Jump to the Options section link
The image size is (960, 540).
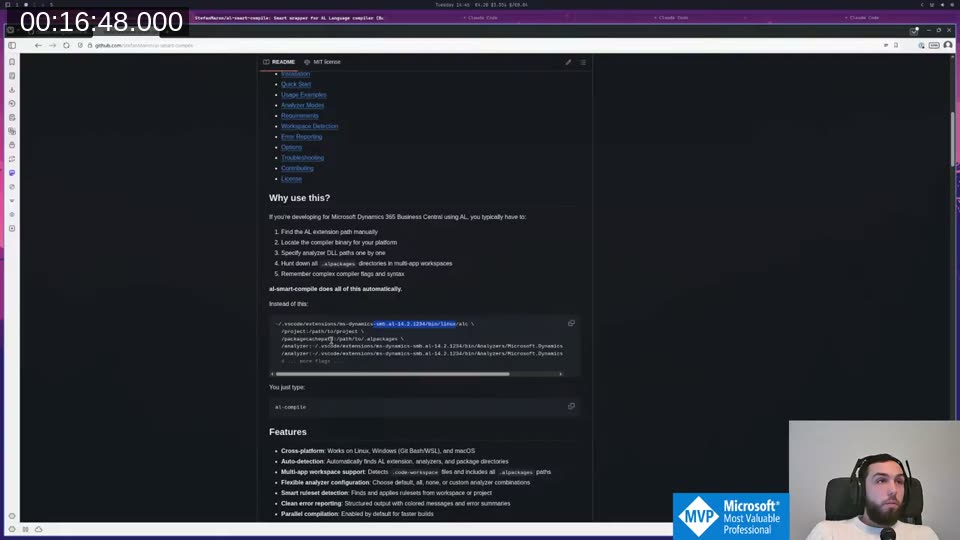pos(291,147)
